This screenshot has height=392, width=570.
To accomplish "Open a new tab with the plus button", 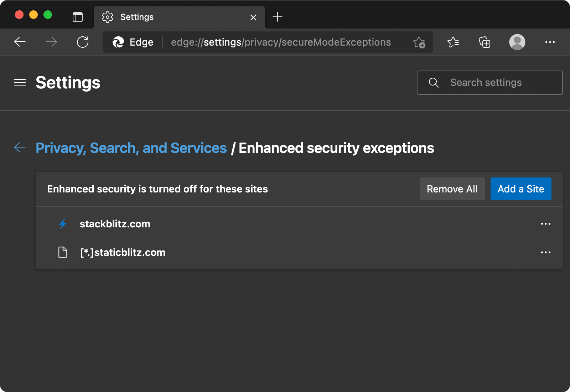I will [x=278, y=17].
